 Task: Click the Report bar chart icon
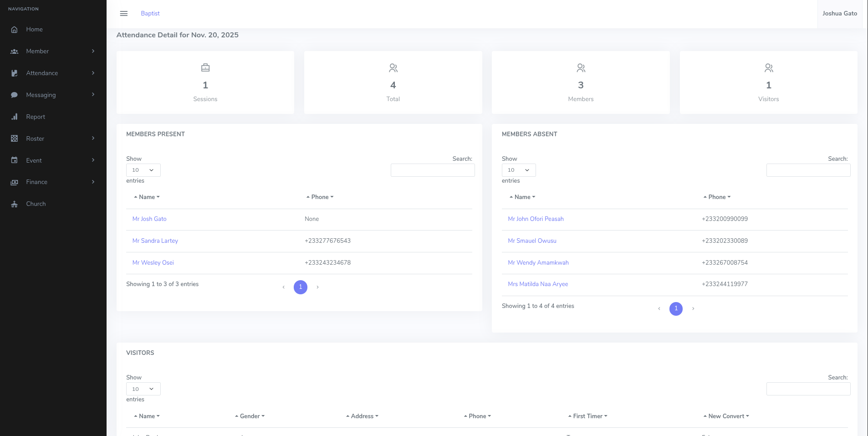click(x=15, y=117)
